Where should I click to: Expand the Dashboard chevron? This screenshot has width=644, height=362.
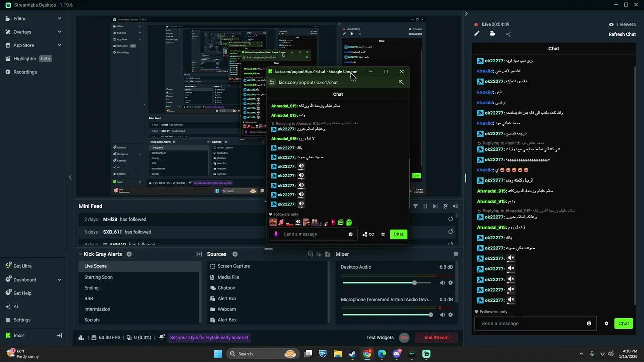pos(59,280)
